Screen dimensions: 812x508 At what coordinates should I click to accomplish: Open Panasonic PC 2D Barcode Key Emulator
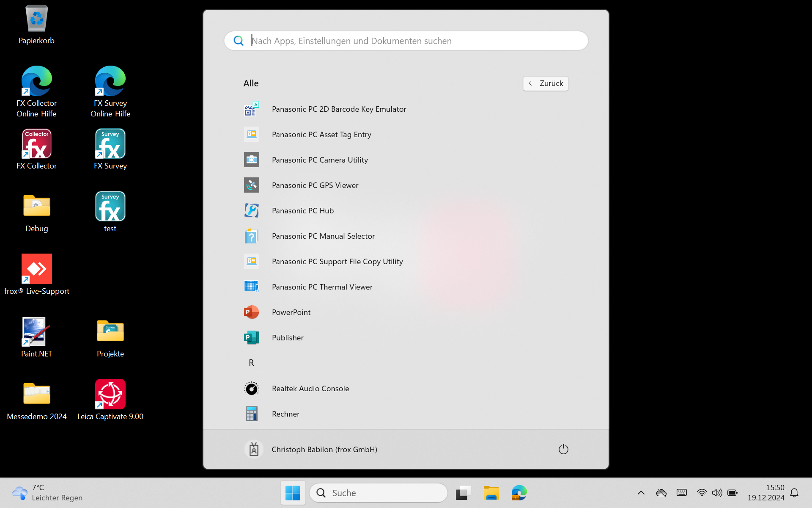339,109
